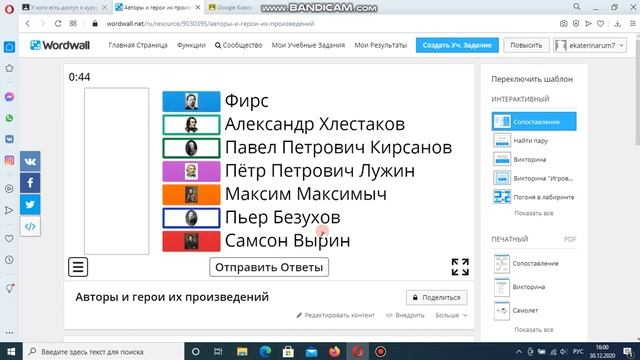Choose the interactive Сопоставление template

click(534, 122)
